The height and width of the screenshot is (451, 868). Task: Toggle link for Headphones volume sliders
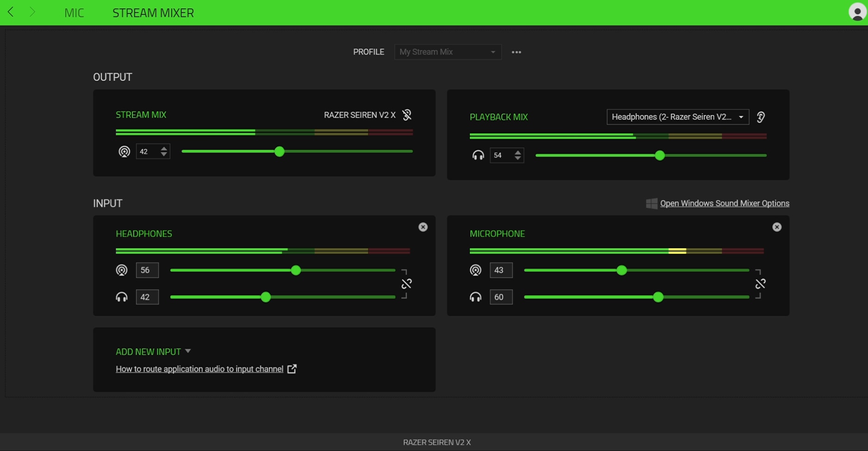pos(406,284)
